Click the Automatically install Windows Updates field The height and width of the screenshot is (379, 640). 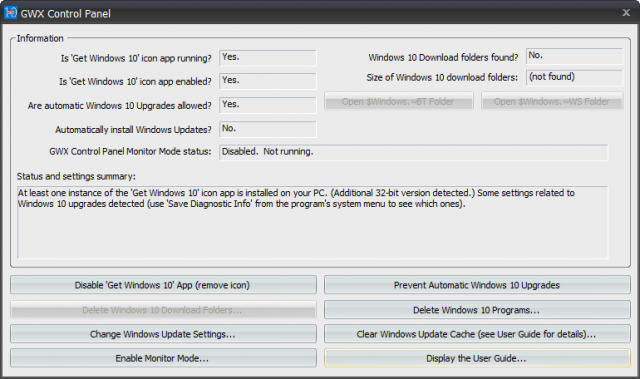[x=268, y=129]
